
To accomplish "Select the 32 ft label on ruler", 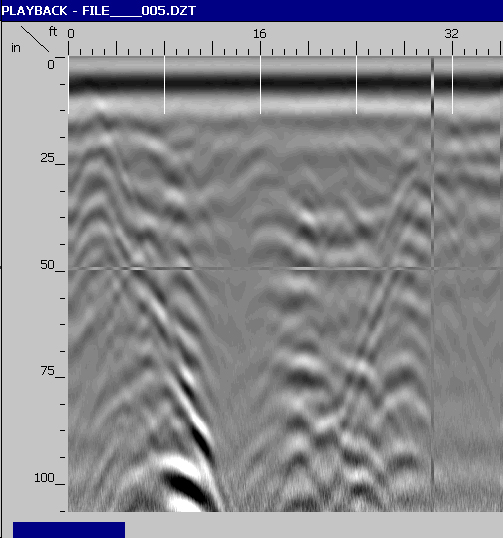I will click(452, 34).
